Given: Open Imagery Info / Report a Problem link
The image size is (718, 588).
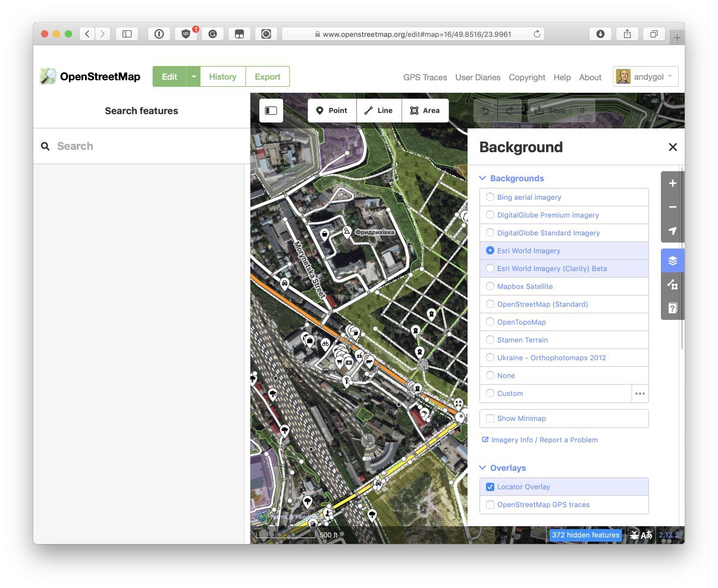Looking at the screenshot, I should tap(540, 440).
